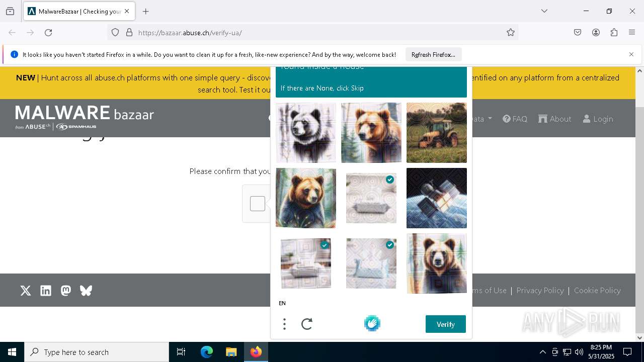Open the Login page
The height and width of the screenshot is (362, 644).
tap(598, 119)
